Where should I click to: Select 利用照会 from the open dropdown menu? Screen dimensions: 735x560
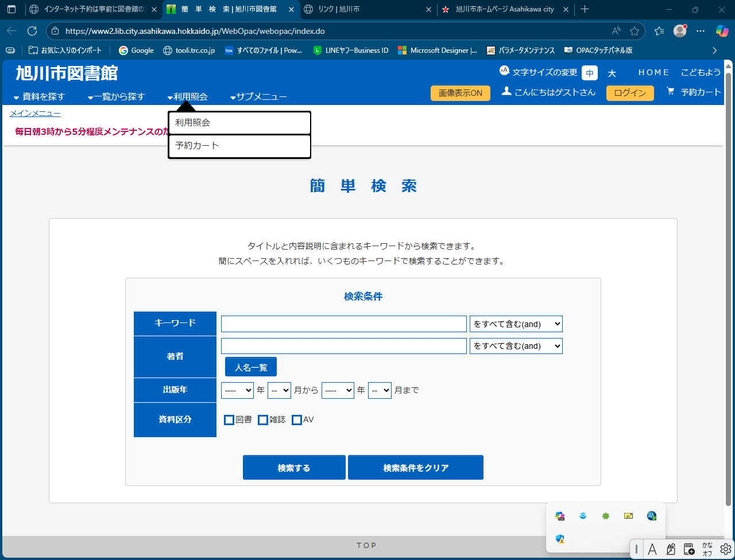pyautogui.click(x=239, y=123)
